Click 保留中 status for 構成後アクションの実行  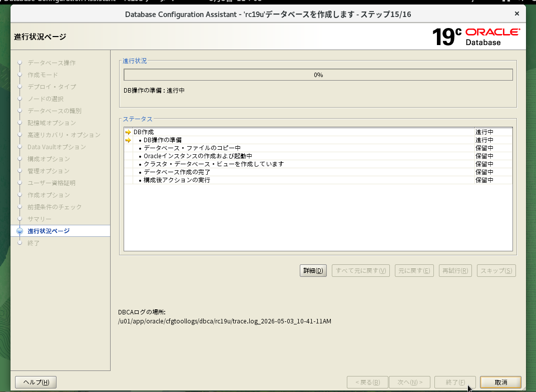[484, 180]
